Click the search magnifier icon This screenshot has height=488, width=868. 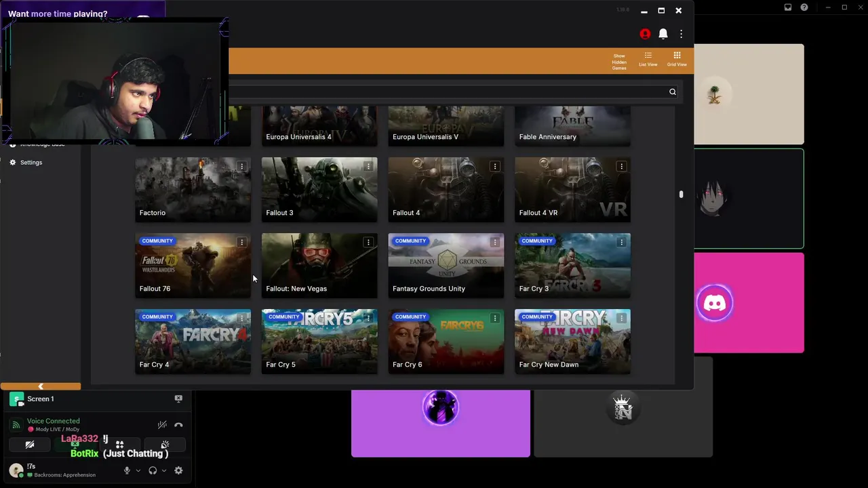tap(673, 92)
